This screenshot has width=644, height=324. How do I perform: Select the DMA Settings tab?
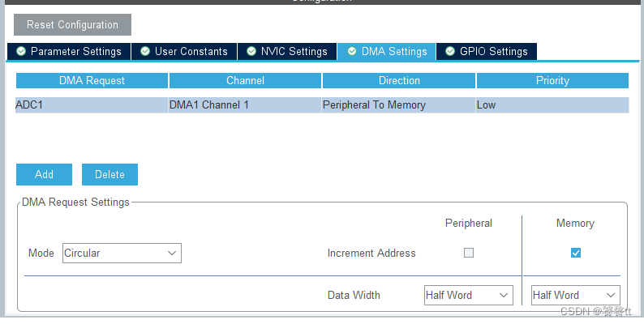[x=387, y=52]
